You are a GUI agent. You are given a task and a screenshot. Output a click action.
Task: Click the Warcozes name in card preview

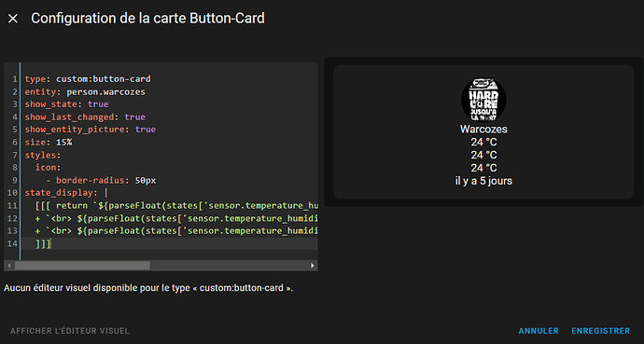pyautogui.click(x=483, y=130)
